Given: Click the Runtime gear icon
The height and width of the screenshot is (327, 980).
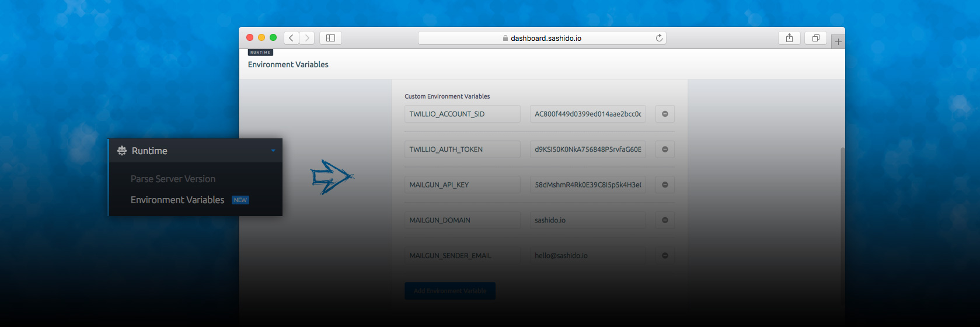Looking at the screenshot, I should [121, 151].
